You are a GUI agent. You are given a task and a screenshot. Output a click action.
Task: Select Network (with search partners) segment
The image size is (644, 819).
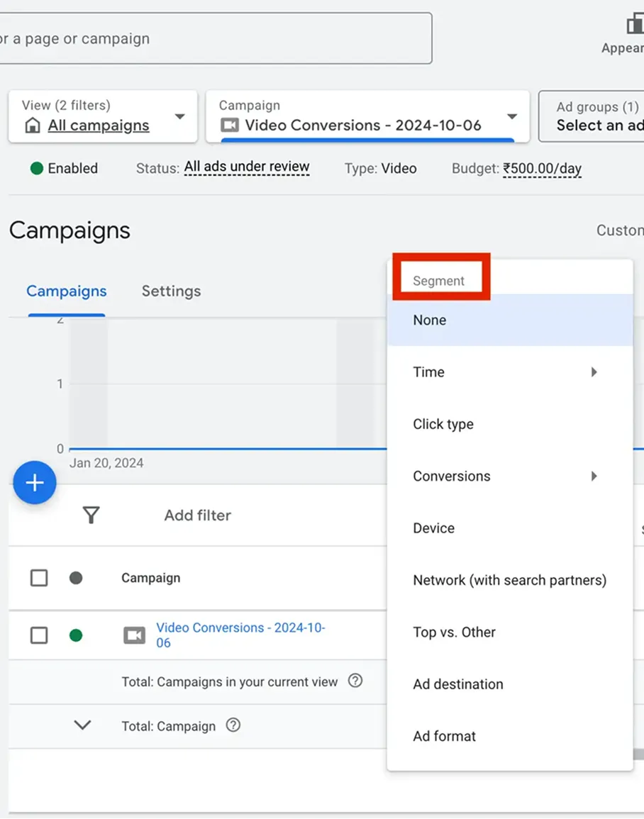510,580
